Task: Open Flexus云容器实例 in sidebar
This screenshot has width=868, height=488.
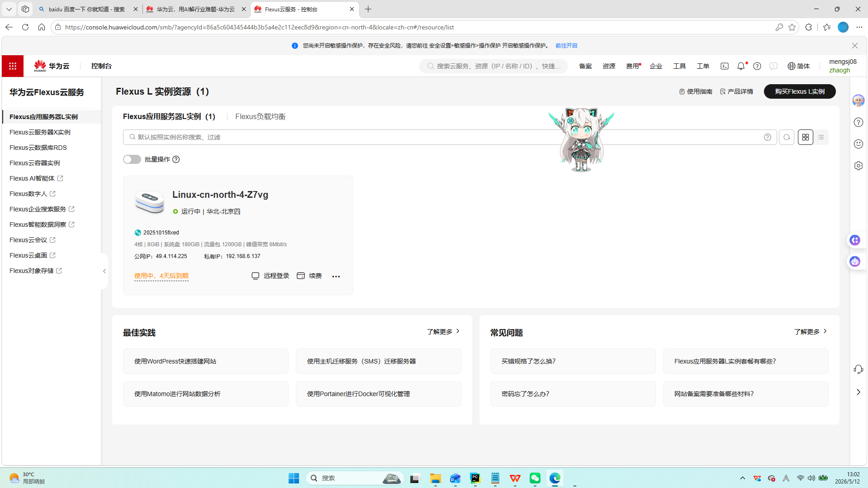Action: [x=34, y=163]
